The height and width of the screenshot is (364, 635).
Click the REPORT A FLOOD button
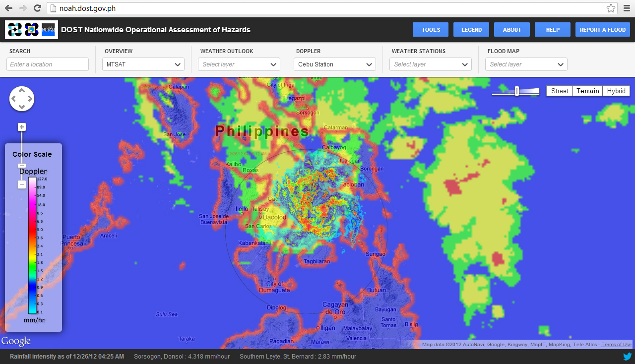602,29
